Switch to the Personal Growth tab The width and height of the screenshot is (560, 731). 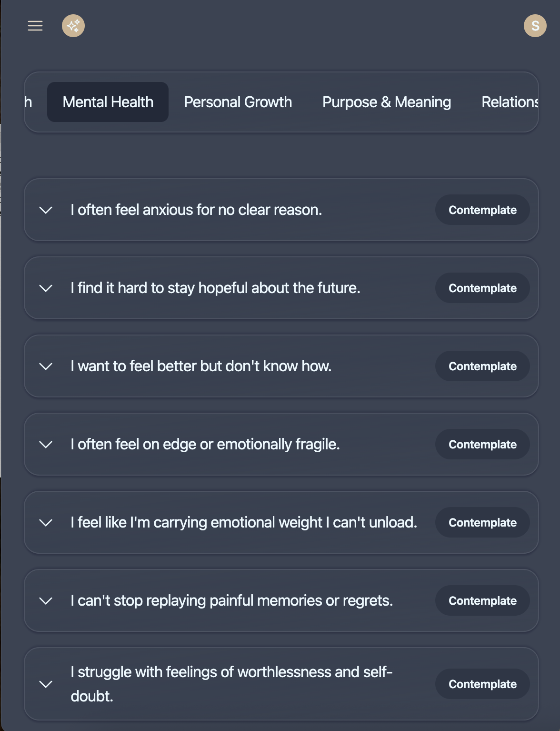pos(238,102)
